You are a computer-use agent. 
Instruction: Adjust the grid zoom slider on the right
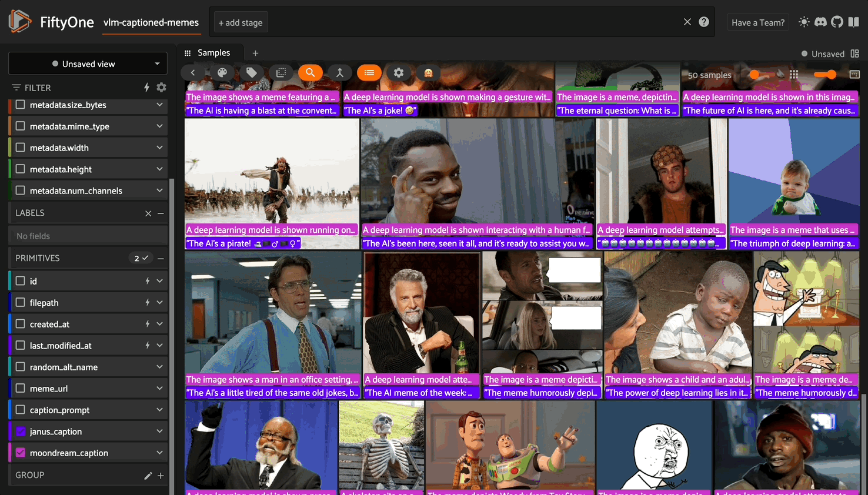pos(824,75)
